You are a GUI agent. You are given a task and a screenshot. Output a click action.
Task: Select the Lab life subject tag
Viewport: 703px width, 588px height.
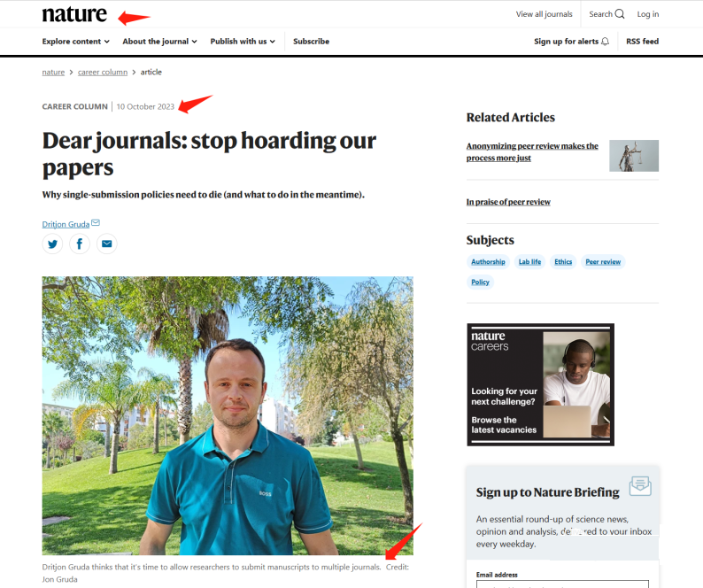click(x=529, y=262)
